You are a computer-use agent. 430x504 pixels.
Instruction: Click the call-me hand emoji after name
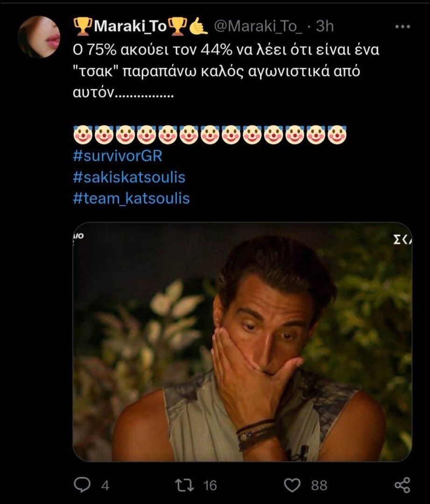pos(199,26)
